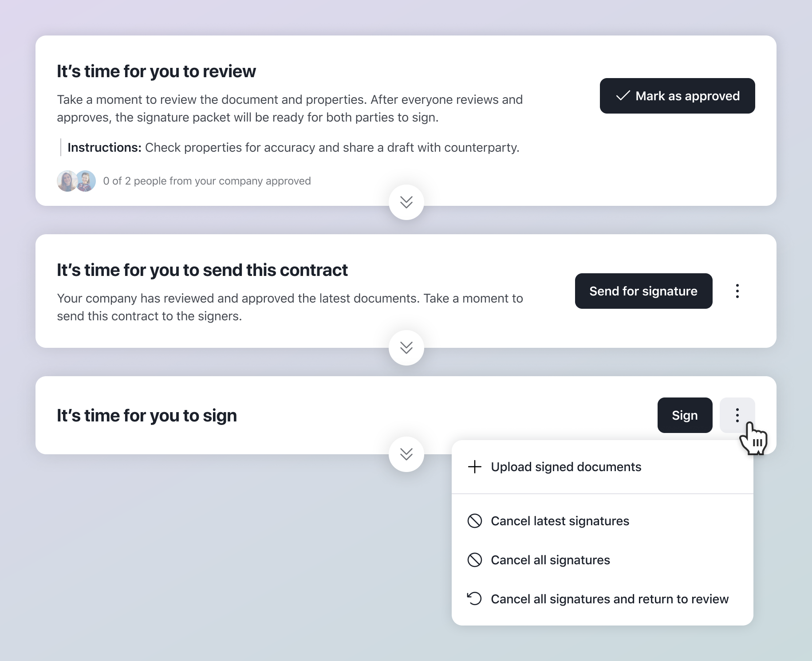Select Upload signed documents menu item

(603, 467)
